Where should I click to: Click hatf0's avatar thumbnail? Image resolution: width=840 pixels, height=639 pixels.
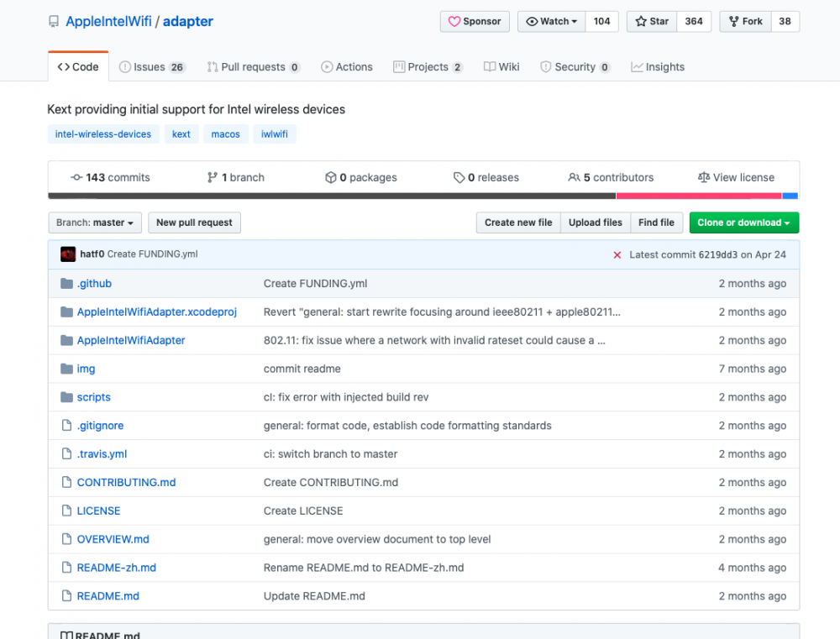[68, 254]
